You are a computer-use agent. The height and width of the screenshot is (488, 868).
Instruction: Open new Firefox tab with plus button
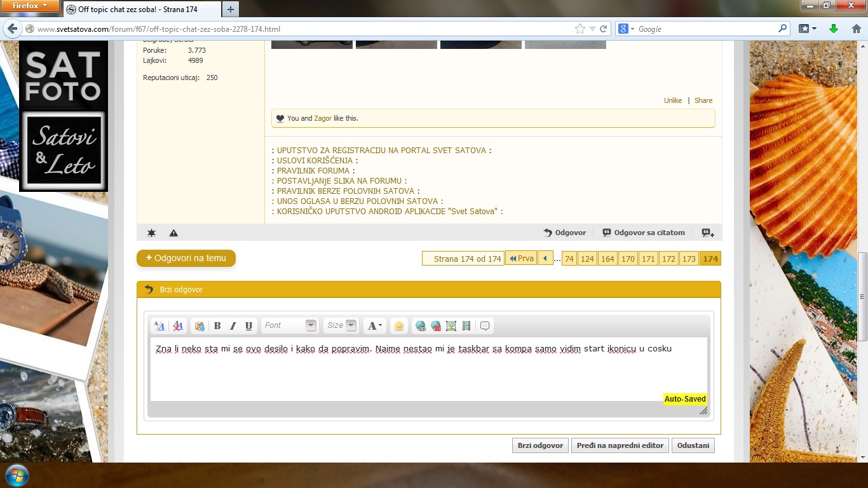pyautogui.click(x=230, y=9)
